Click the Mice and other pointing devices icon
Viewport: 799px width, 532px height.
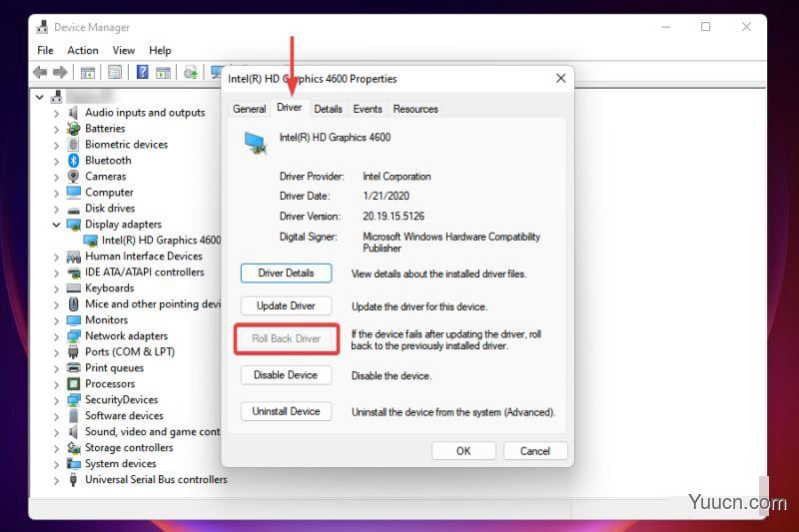pyautogui.click(x=73, y=304)
